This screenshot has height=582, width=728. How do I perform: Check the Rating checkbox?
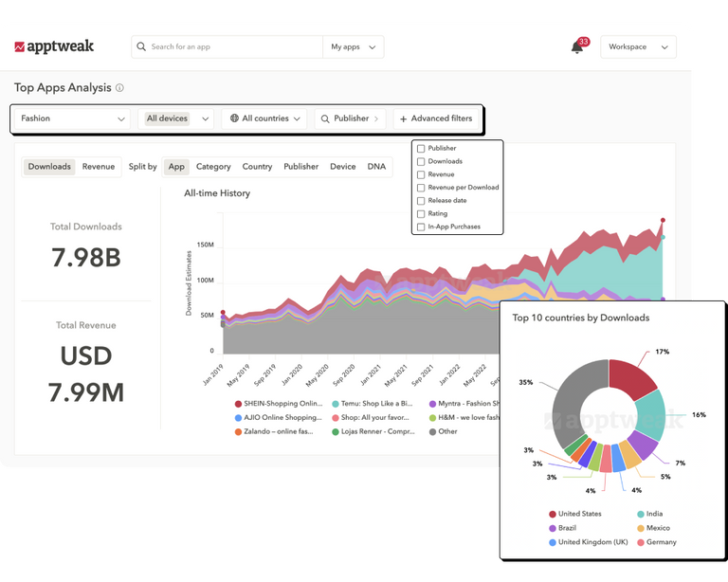(x=421, y=213)
